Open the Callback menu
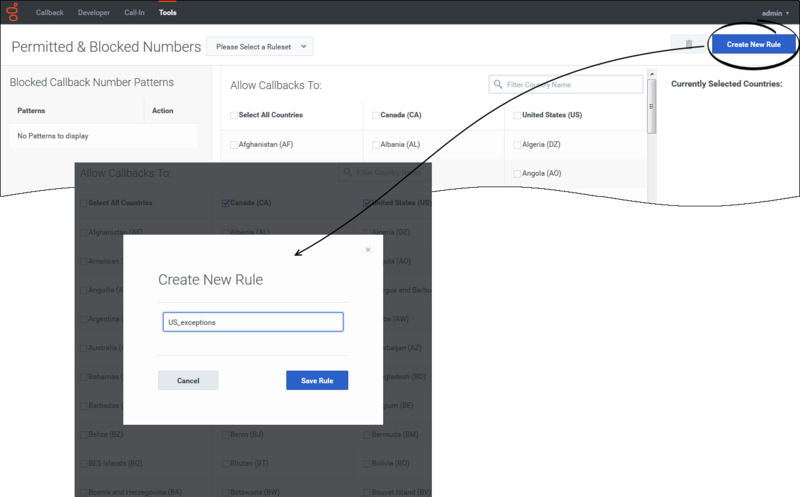 click(x=50, y=13)
